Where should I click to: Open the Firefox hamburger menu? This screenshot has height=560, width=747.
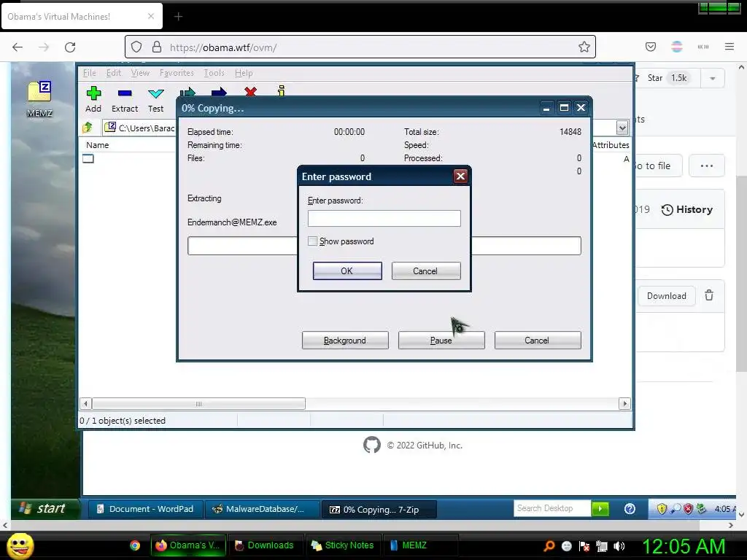[x=729, y=47]
